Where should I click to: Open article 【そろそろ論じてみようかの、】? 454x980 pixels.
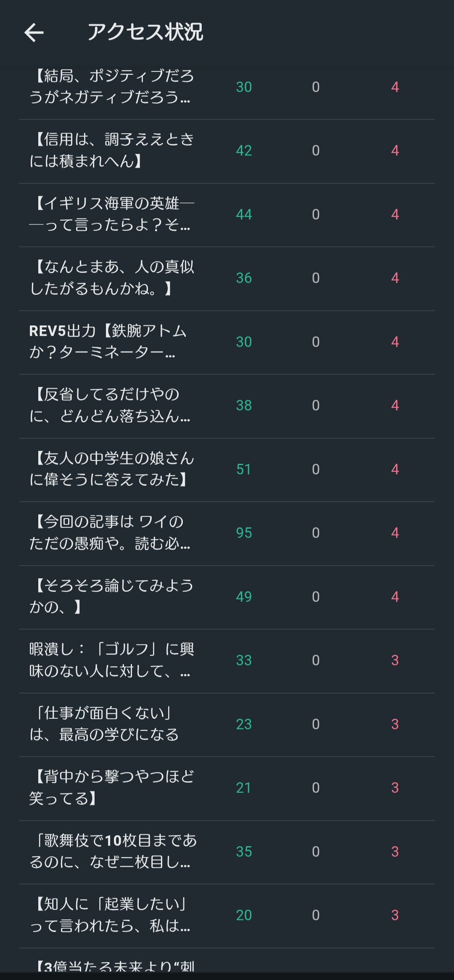(x=111, y=596)
